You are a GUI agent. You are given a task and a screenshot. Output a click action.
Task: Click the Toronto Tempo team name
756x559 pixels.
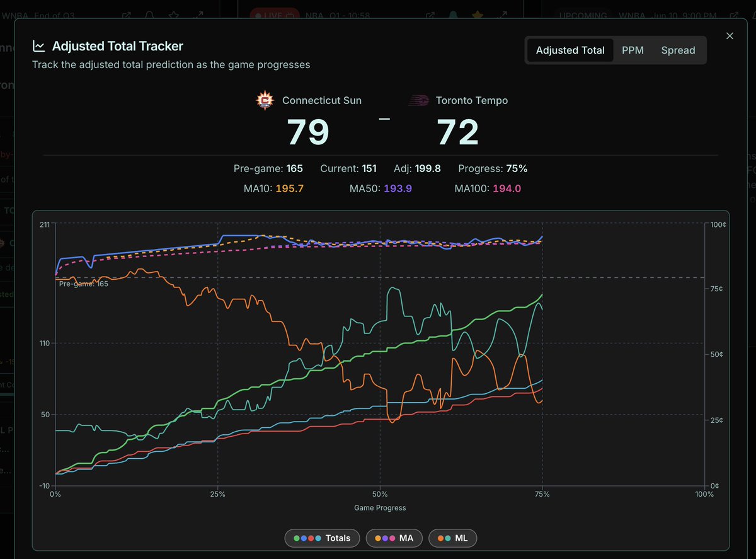click(472, 101)
